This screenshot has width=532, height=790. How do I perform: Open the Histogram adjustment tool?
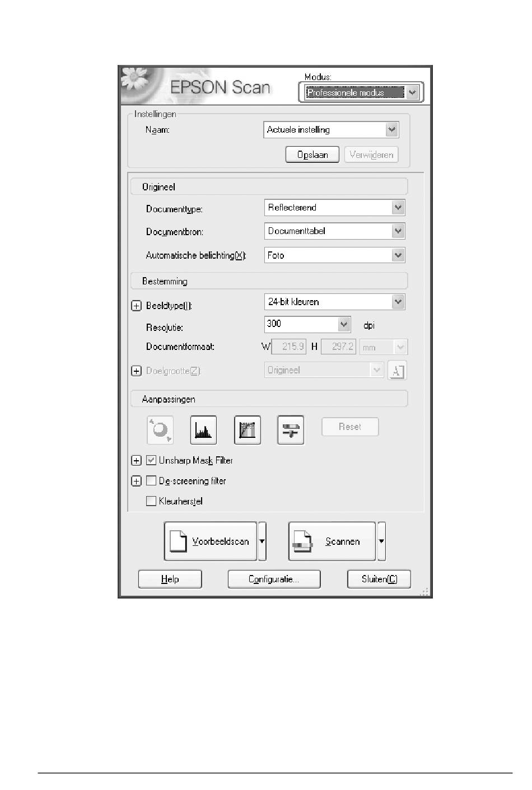[203, 430]
